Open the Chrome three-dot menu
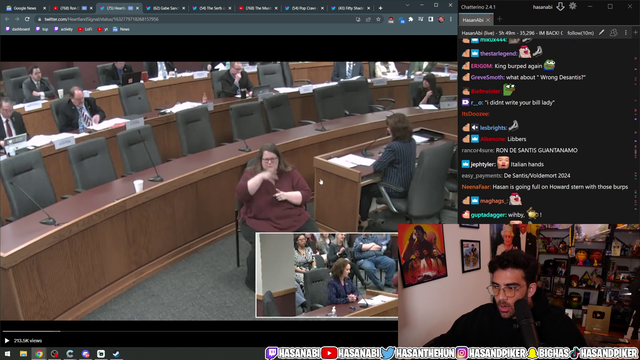640x360 pixels. (x=451, y=19)
